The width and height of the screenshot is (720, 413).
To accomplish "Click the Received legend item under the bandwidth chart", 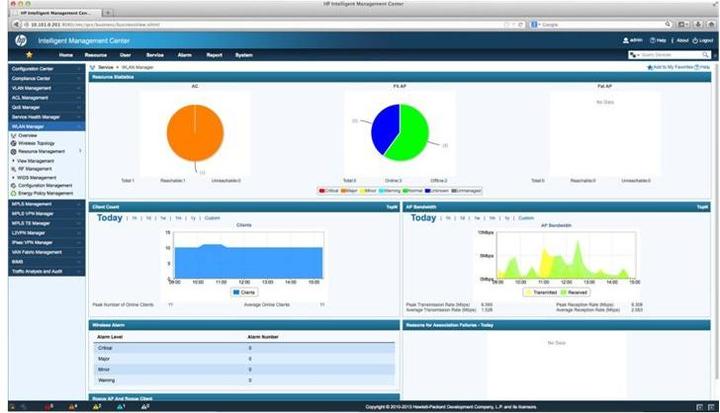I will tap(574, 293).
